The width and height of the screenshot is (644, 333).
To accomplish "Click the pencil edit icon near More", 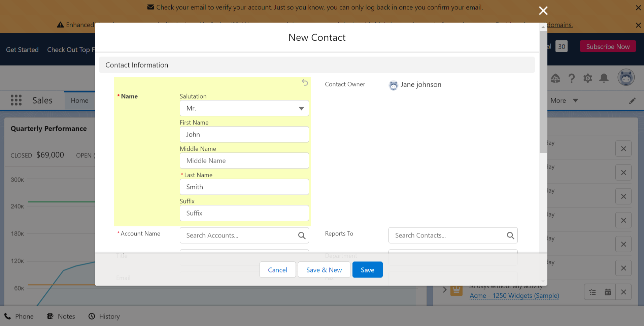I will coord(633,100).
